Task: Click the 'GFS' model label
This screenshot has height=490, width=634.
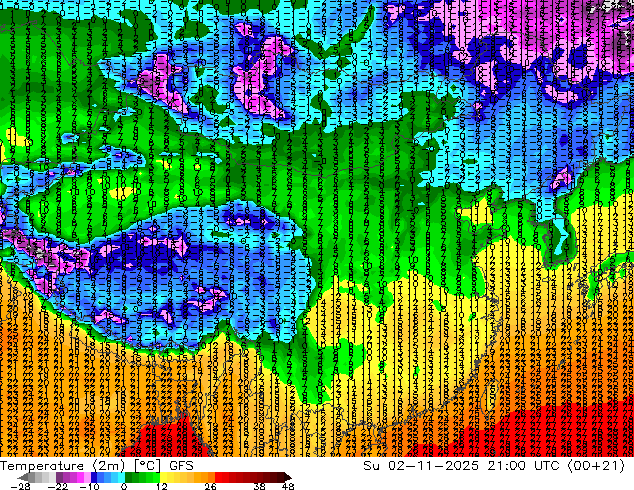Action: (x=181, y=466)
